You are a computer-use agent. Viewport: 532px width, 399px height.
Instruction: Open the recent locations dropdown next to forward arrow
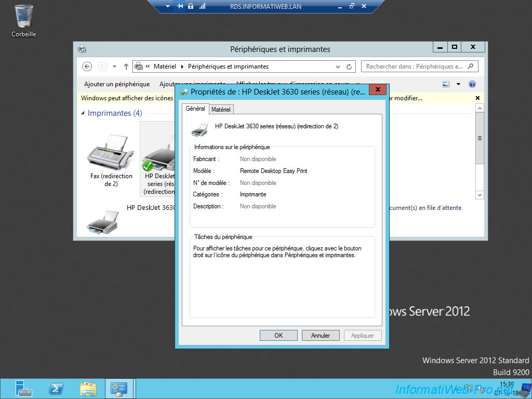tap(115, 66)
